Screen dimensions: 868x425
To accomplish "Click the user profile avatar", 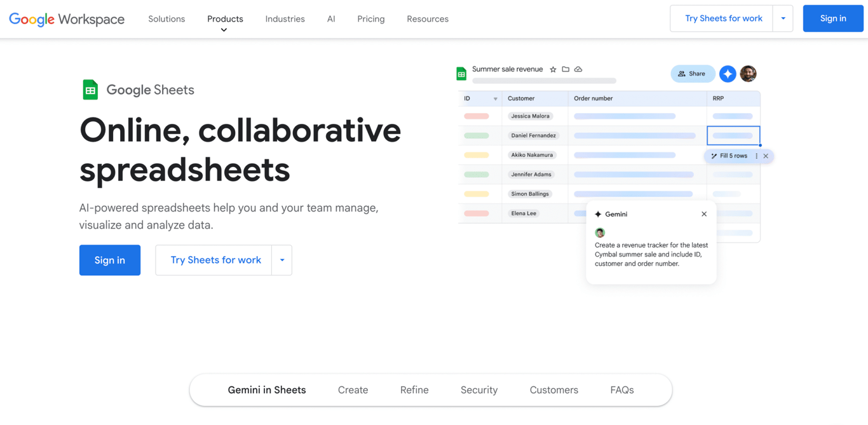I will [x=748, y=74].
